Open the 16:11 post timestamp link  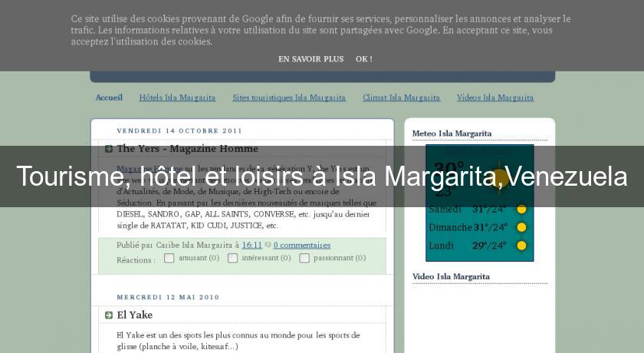point(251,245)
